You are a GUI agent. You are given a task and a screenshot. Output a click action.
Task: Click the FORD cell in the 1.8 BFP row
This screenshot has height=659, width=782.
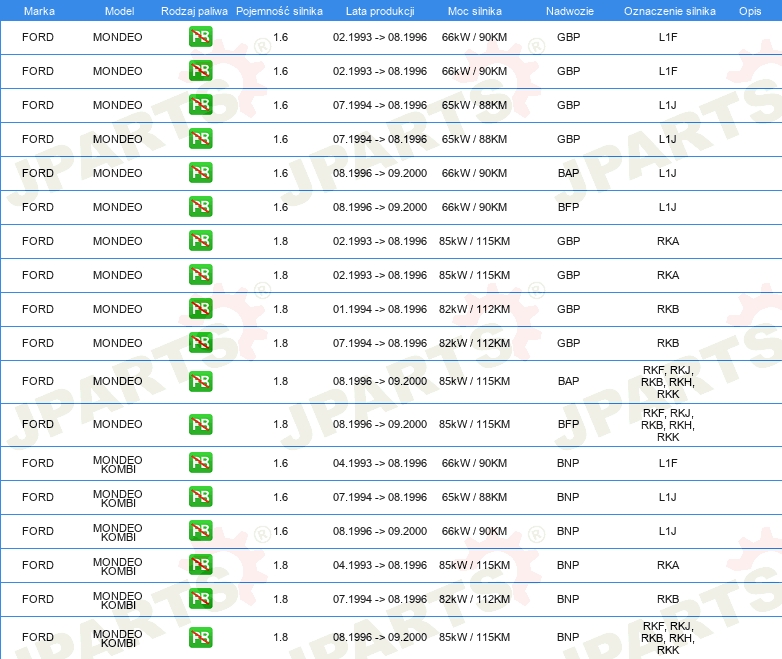pos(38,424)
